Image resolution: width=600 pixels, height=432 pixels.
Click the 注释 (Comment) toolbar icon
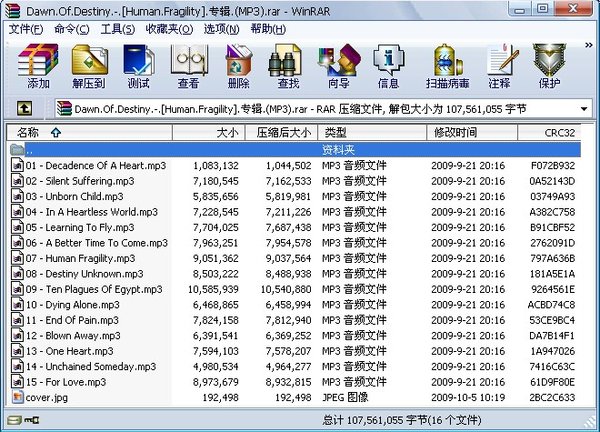501,60
